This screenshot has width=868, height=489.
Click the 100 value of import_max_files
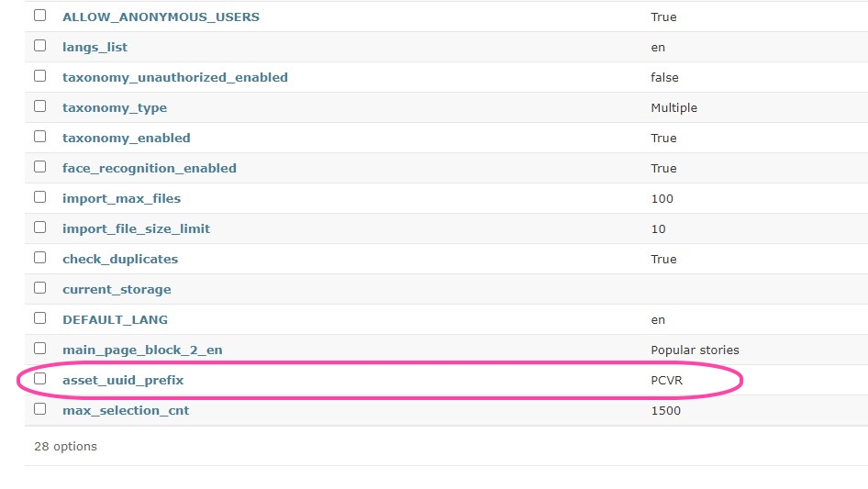[x=662, y=199]
